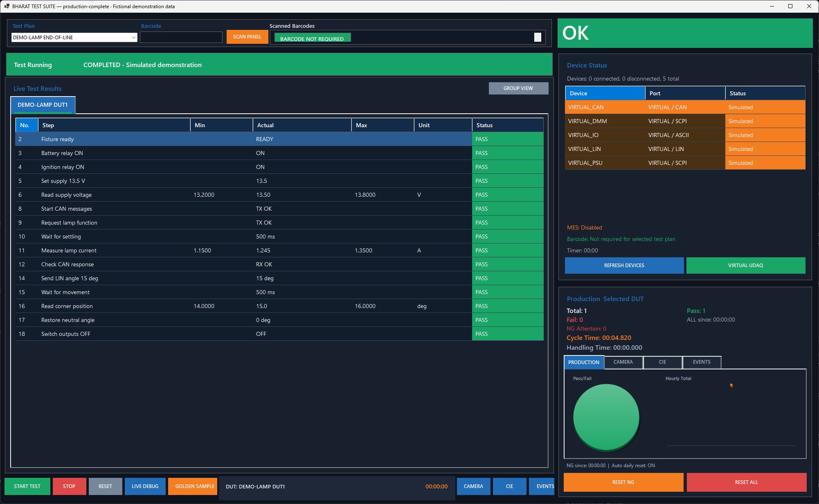Open the Test Plan dropdown
Viewport: 819px width, 504px height.
pyautogui.click(x=74, y=37)
